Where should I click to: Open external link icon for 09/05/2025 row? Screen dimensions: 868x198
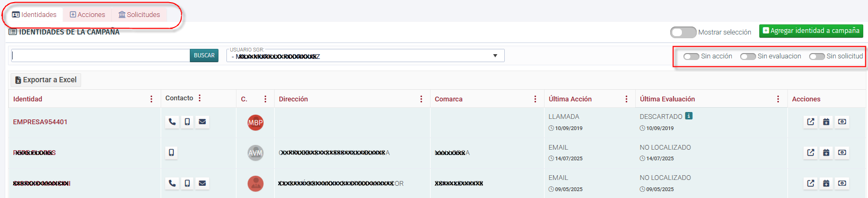pyautogui.click(x=811, y=183)
